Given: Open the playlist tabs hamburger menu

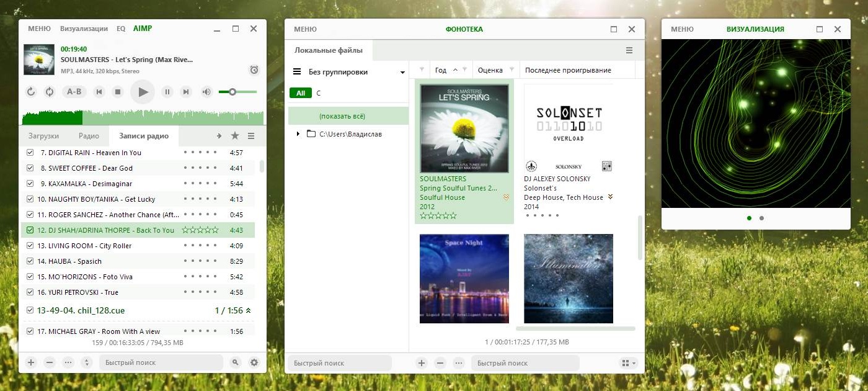Looking at the screenshot, I should tap(251, 136).
